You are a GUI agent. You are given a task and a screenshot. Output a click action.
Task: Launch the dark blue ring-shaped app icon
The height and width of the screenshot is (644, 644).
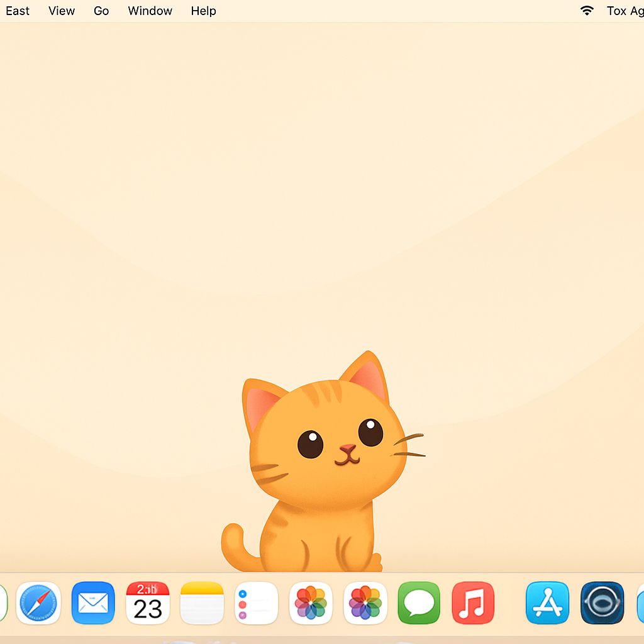pyautogui.click(x=602, y=602)
